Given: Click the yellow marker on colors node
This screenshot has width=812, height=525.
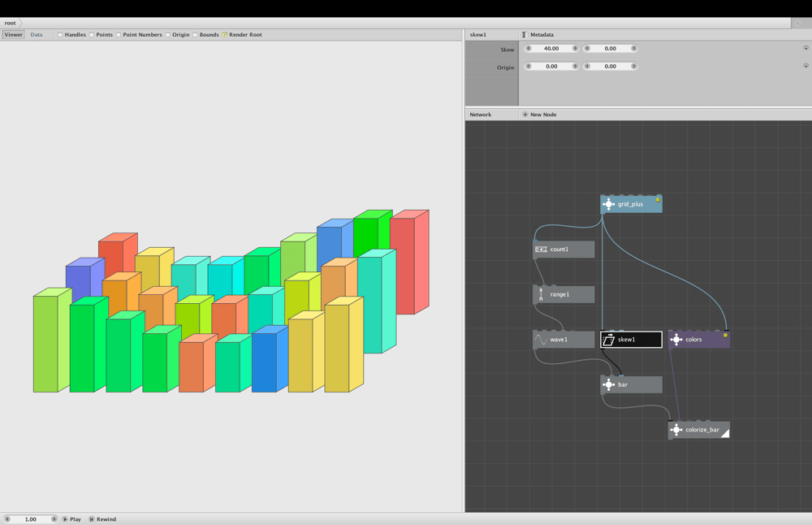Looking at the screenshot, I should [x=725, y=336].
